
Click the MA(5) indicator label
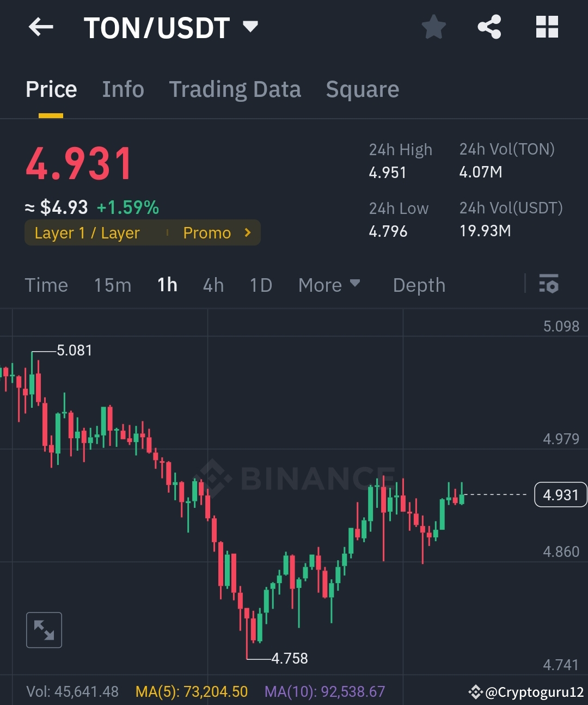tap(191, 691)
